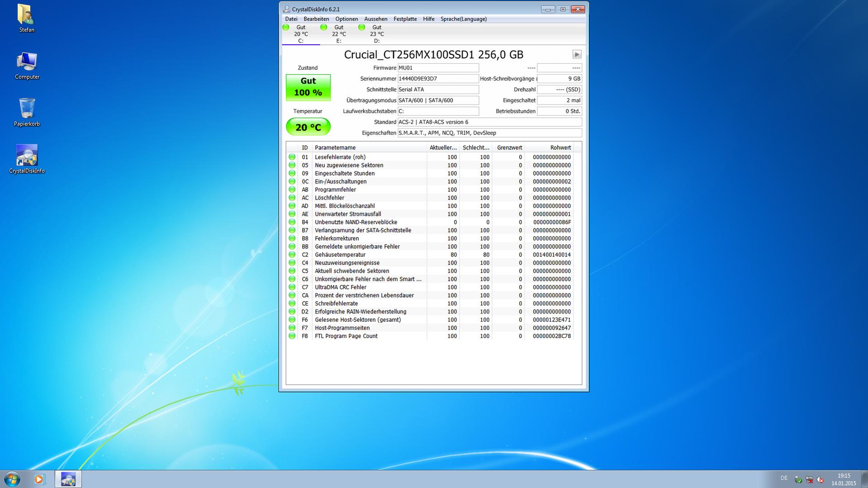Viewport: 868px width, 488px height.
Task: Select the Prozent der verstrichenen Lebensdauer row
Action: tap(430, 295)
